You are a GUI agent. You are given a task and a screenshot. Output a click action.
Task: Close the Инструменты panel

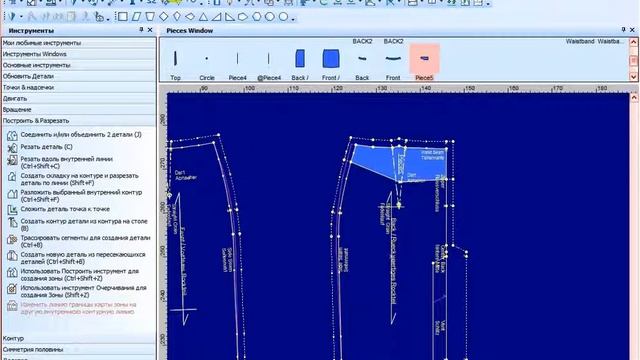click(x=150, y=30)
